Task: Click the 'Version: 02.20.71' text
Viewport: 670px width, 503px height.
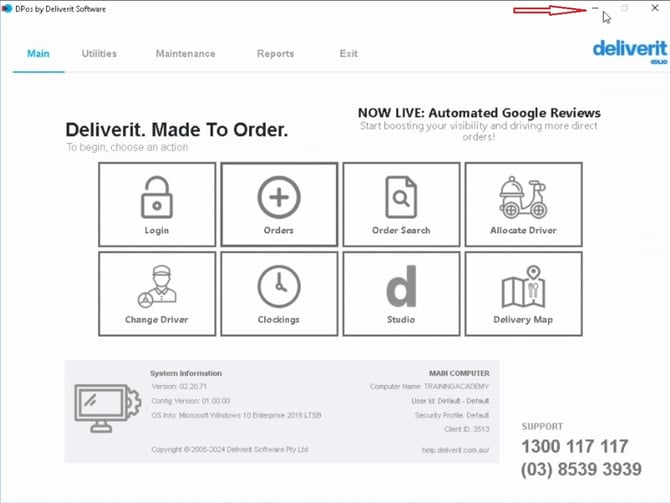Action: (179, 386)
